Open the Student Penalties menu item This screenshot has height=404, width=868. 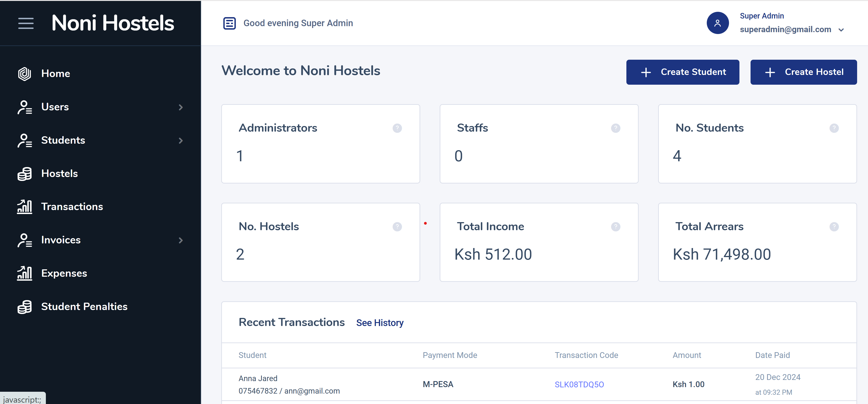(84, 307)
